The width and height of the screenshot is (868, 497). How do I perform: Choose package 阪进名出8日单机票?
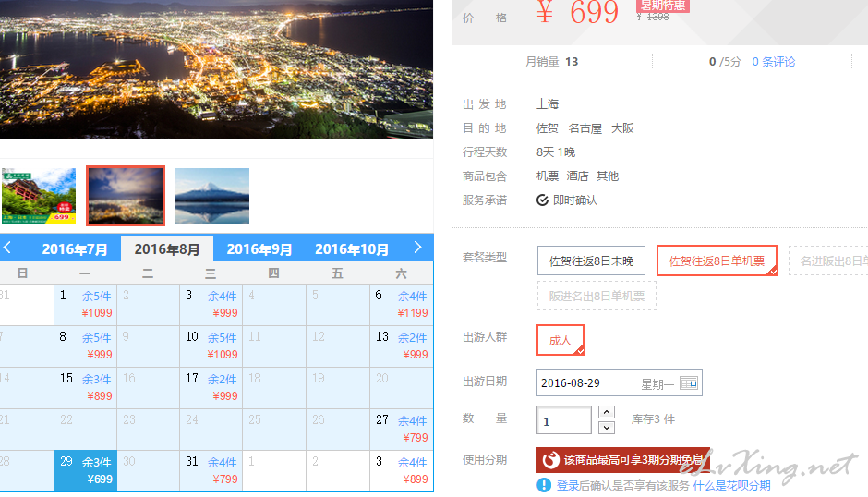[597, 296]
